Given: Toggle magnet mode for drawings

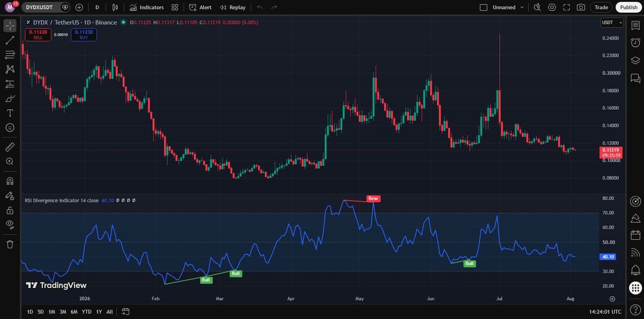Looking at the screenshot, I should coord(10,181).
